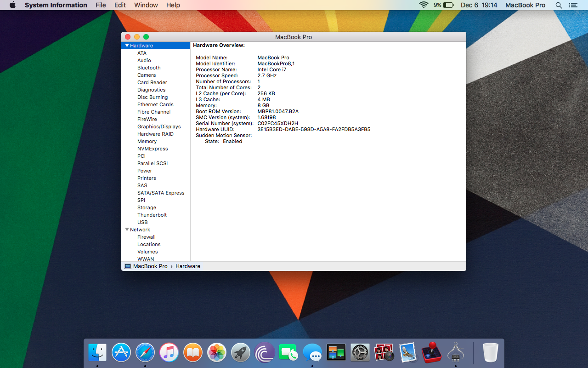Image resolution: width=588 pixels, height=368 pixels.
Task: Open the Edit menu
Action: pyautogui.click(x=120, y=5)
